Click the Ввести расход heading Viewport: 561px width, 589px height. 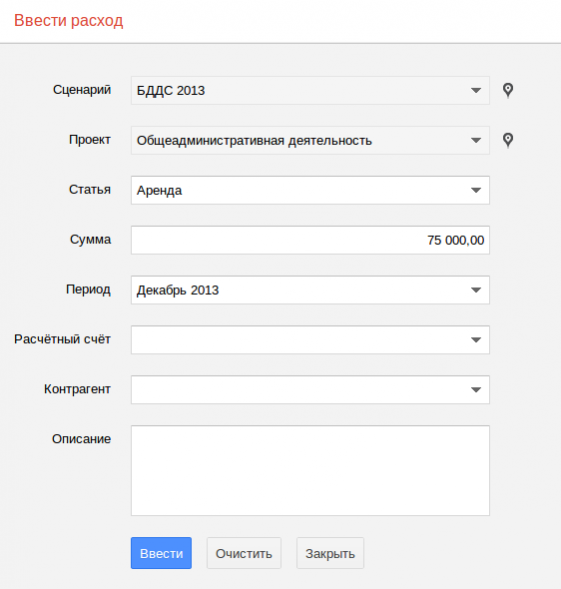tap(68, 20)
